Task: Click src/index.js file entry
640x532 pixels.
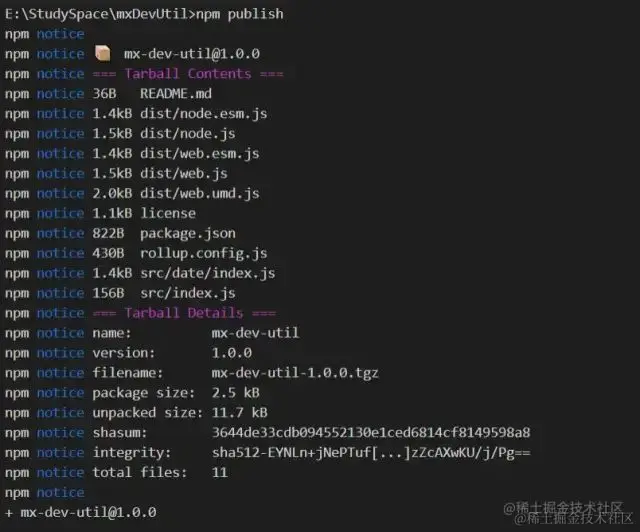Action: pyautogui.click(x=188, y=294)
